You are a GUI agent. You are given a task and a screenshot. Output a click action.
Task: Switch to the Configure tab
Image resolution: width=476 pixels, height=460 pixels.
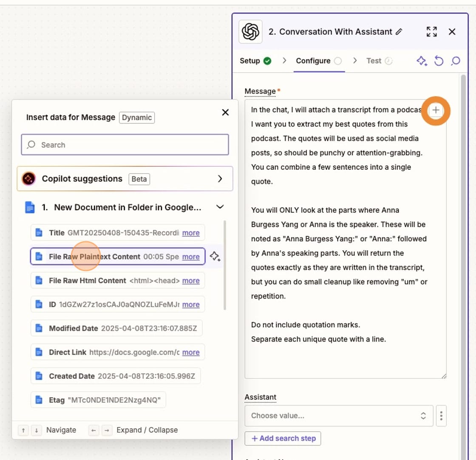[314, 61]
